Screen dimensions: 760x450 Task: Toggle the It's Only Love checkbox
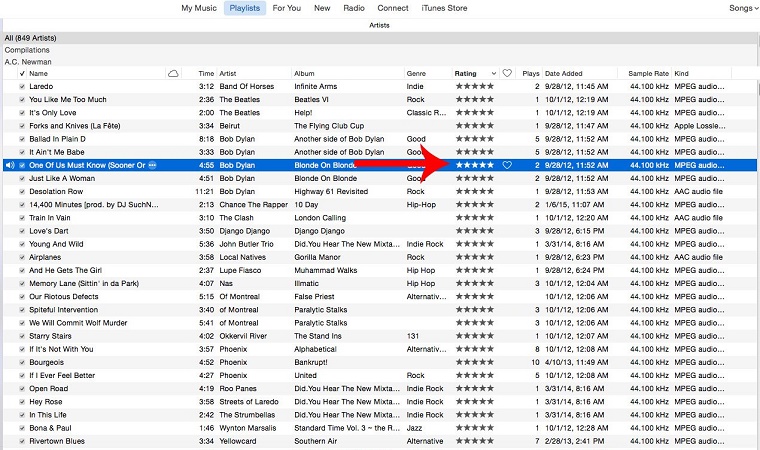click(22, 113)
